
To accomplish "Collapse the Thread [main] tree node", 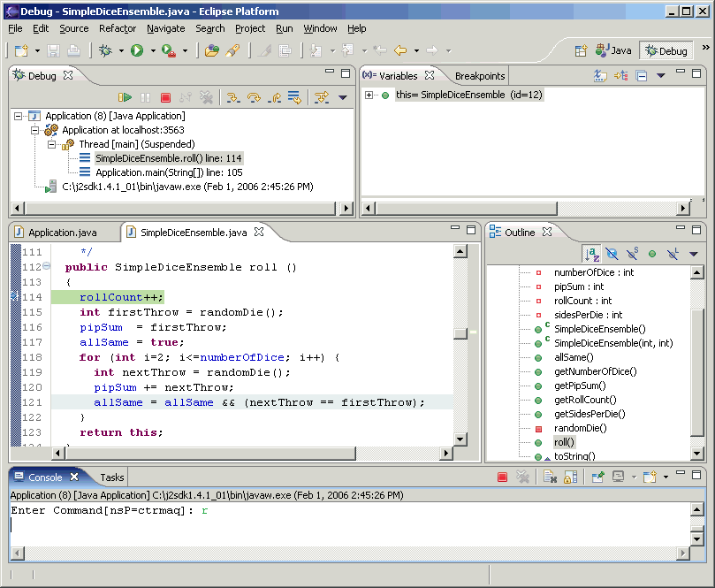I will [52, 144].
